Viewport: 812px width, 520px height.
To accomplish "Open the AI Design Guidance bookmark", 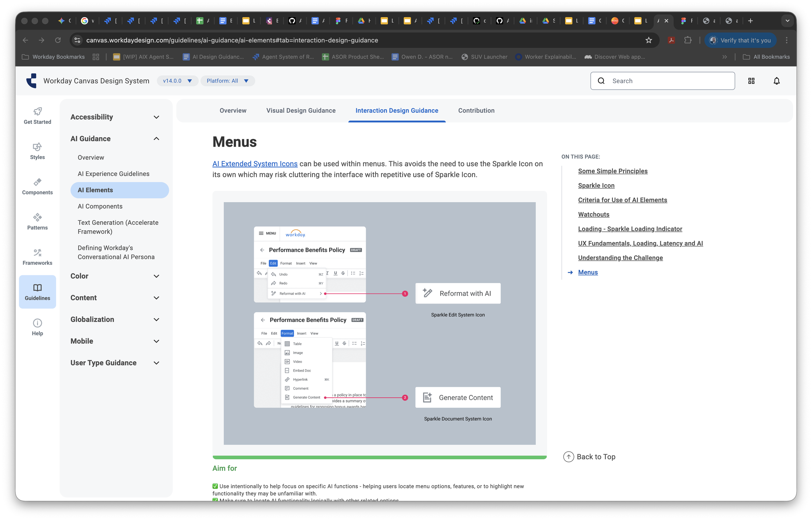I will coord(213,57).
